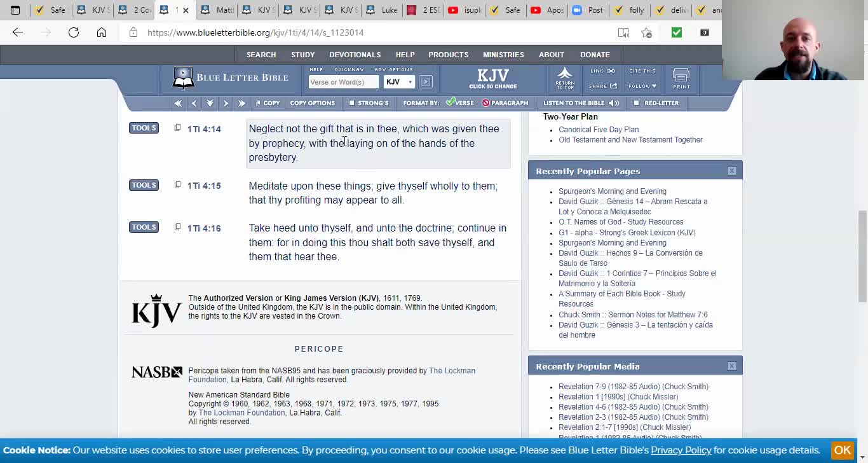Toggle copy checkbox beside 1Ti 4:15
The width and height of the screenshot is (868, 463).
point(177,185)
